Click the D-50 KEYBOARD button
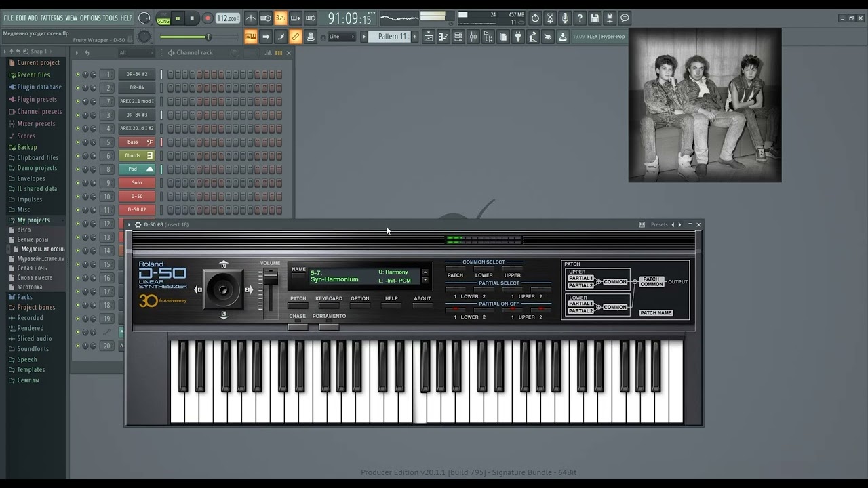The height and width of the screenshot is (488, 868). coord(329,305)
